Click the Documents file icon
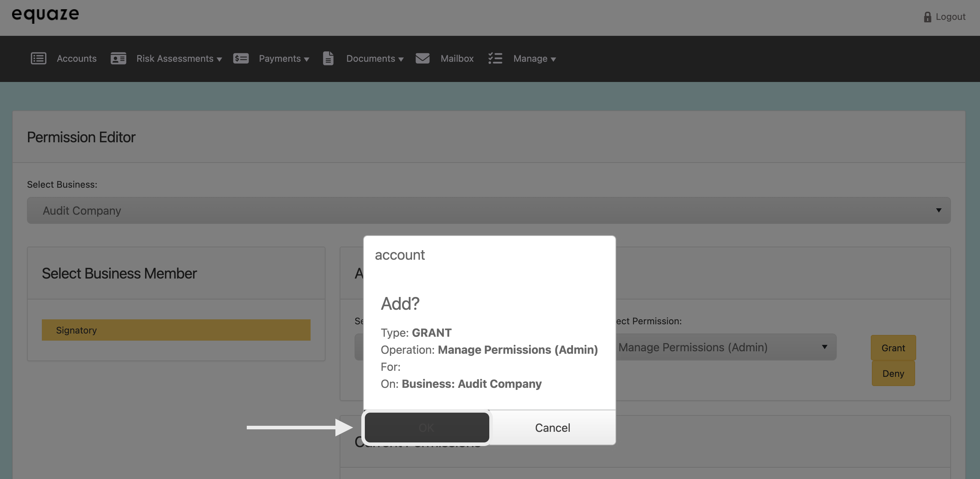The height and width of the screenshot is (479, 980). click(328, 58)
